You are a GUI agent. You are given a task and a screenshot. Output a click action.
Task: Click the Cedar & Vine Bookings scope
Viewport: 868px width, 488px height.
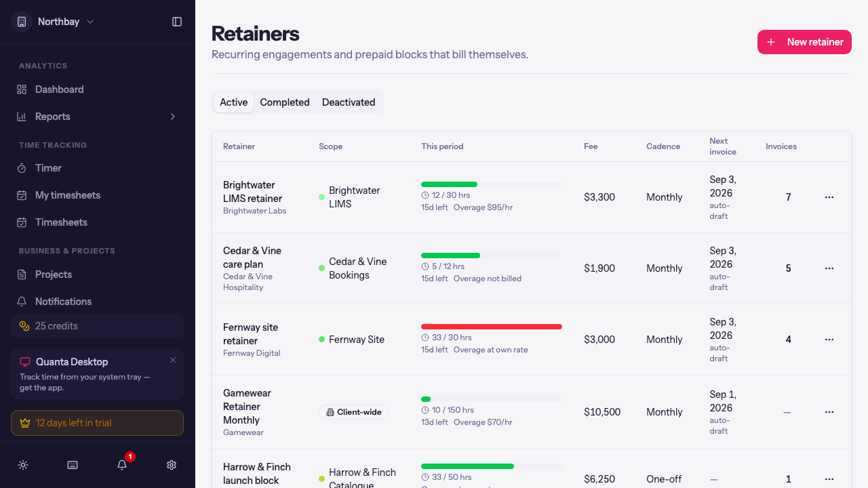pyautogui.click(x=358, y=268)
